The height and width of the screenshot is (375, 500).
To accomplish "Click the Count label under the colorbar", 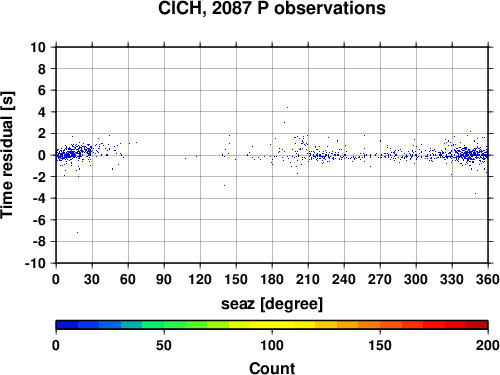I will 272,368.
